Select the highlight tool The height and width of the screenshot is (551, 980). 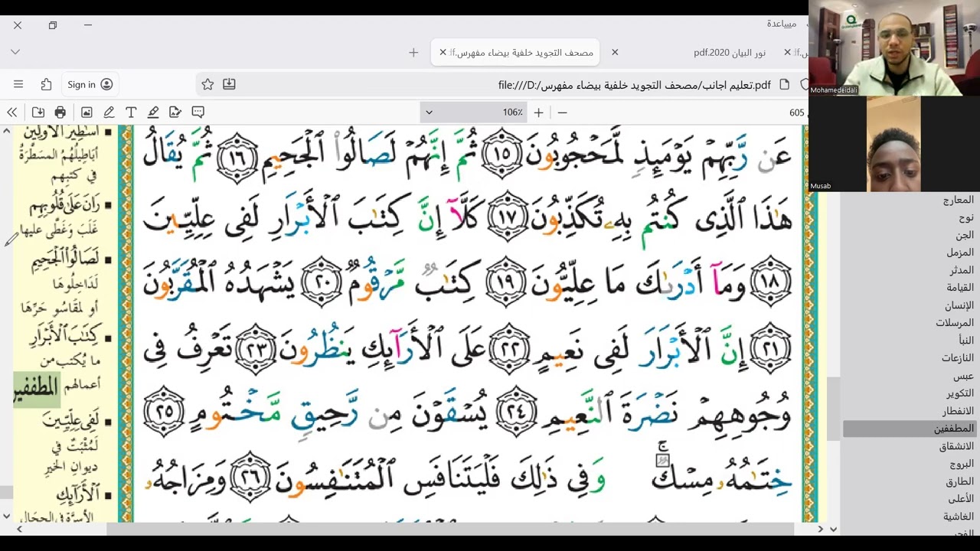tap(153, 112)
